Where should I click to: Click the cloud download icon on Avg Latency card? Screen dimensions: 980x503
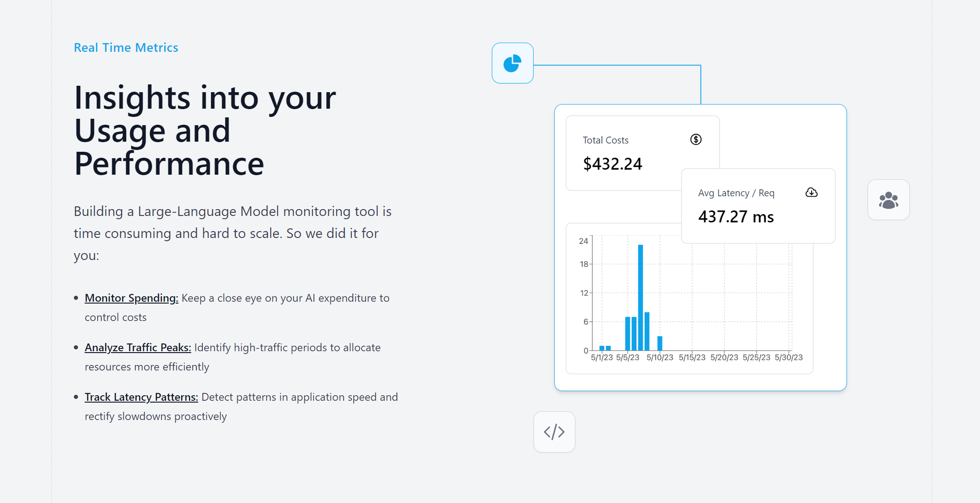812,193
